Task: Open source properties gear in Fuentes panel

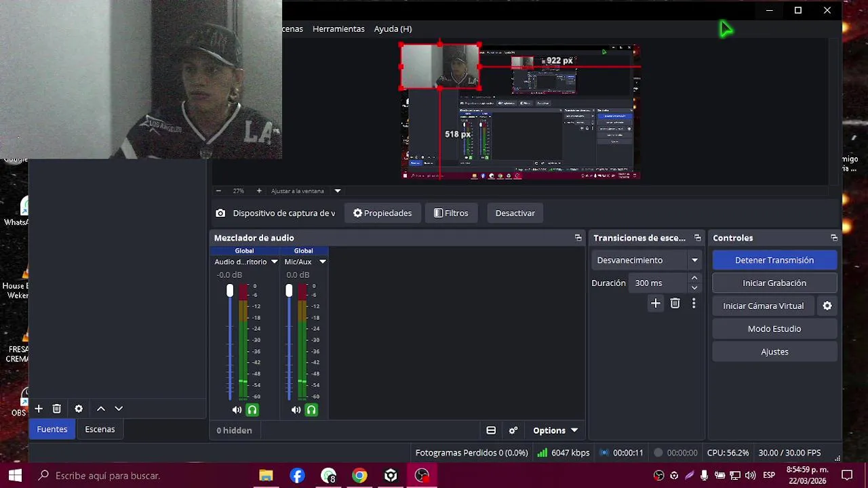Action: pos(79,409)
